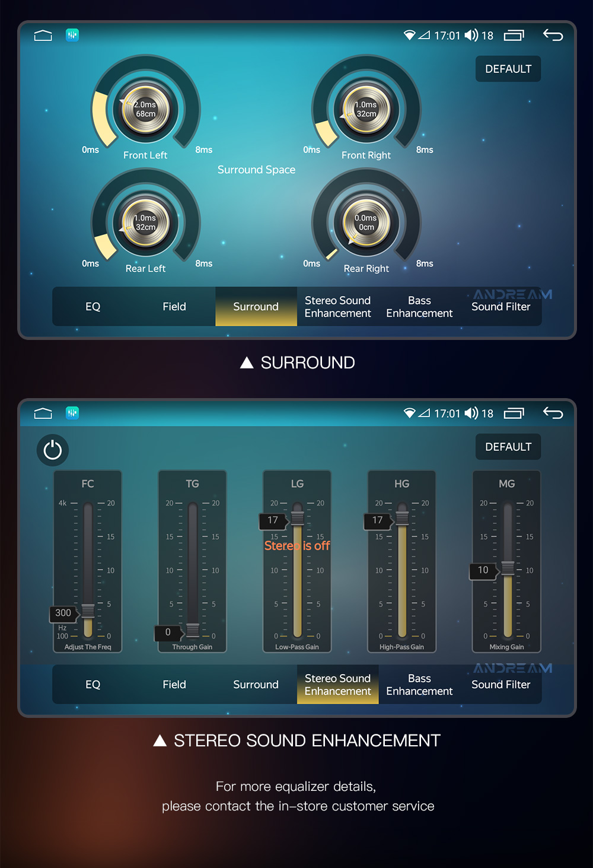593x868 pixels.
Task: Open recent apps icon in top screen
Action: coord(514,36)
